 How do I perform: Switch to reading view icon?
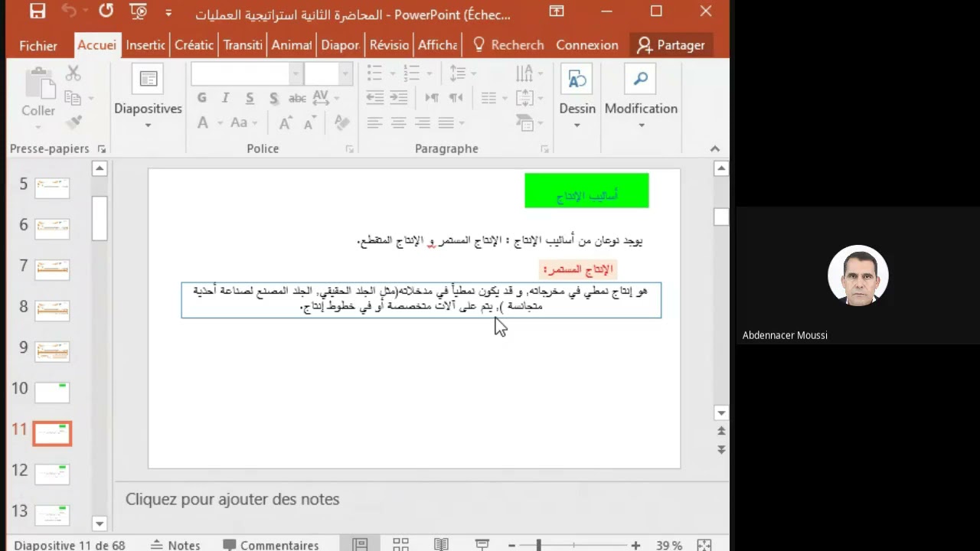click(x=441, y=545)
